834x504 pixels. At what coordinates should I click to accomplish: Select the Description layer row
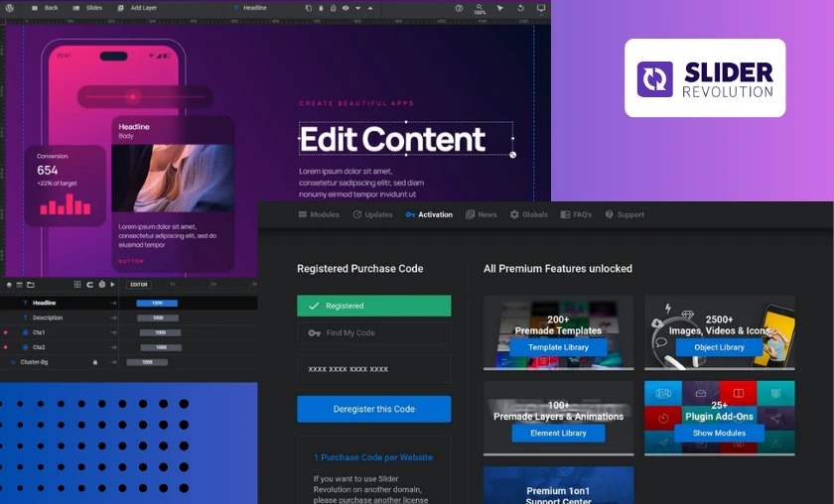point(129,317)
